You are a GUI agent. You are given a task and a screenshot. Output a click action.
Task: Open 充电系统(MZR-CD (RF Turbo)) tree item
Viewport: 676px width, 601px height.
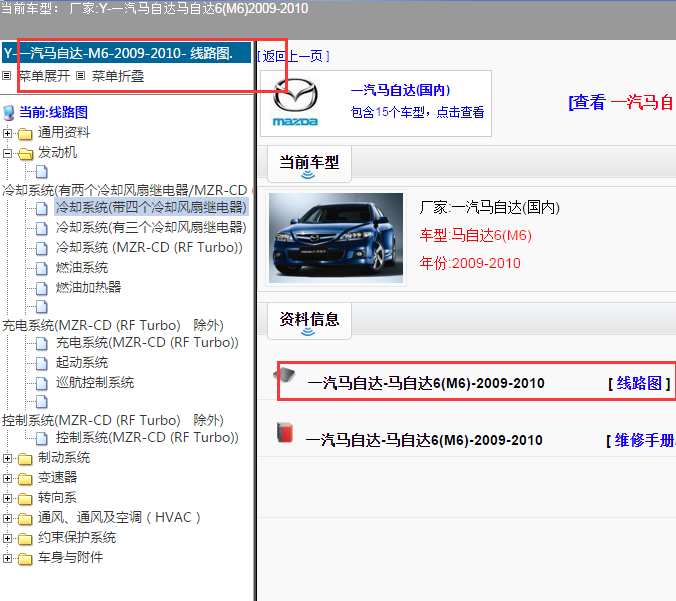[x=147, y=342]
